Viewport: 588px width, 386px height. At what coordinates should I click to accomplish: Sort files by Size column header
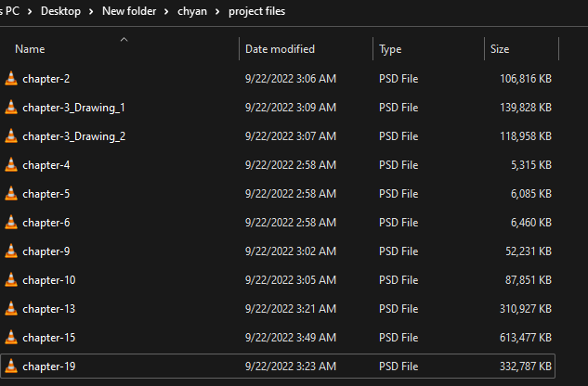click(500, 49)
